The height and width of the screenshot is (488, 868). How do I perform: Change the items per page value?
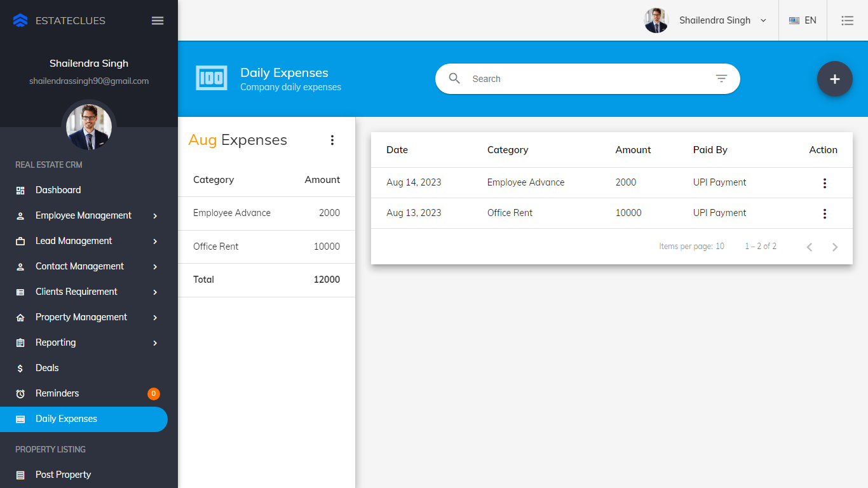pyautogui.click(x=719, y=247)
